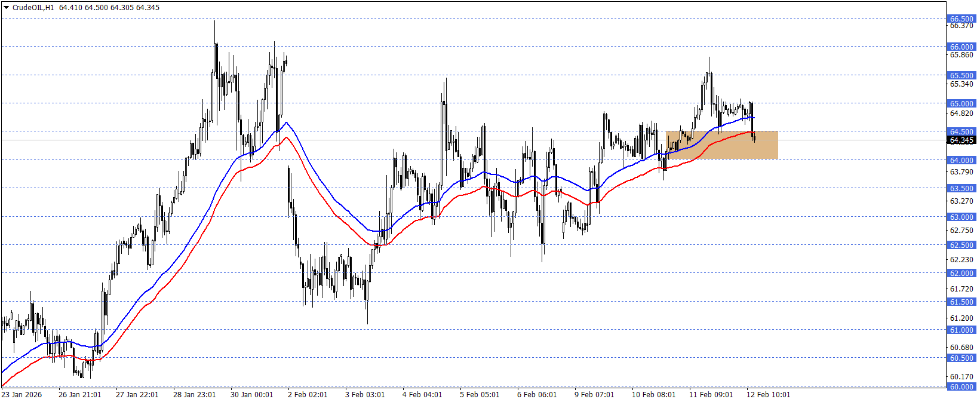Click the OHLC values in the chart header
The height and width of the screenshot is (402, 980).
coord(109,8)
